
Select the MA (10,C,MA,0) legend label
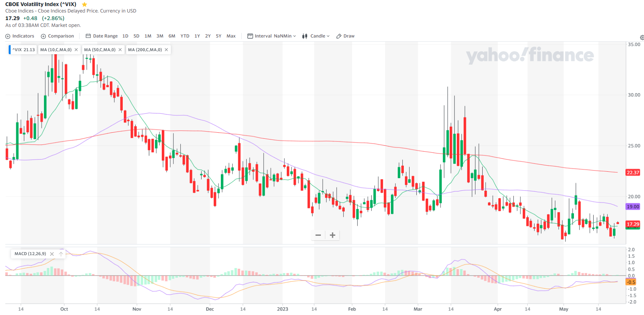(x=56, y=50)
